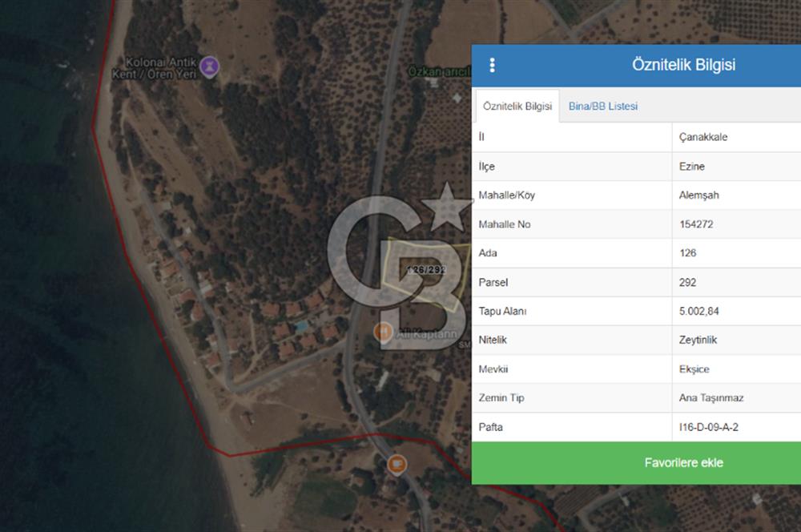
Task: Click the Parsel value 292
Action: 687,283
